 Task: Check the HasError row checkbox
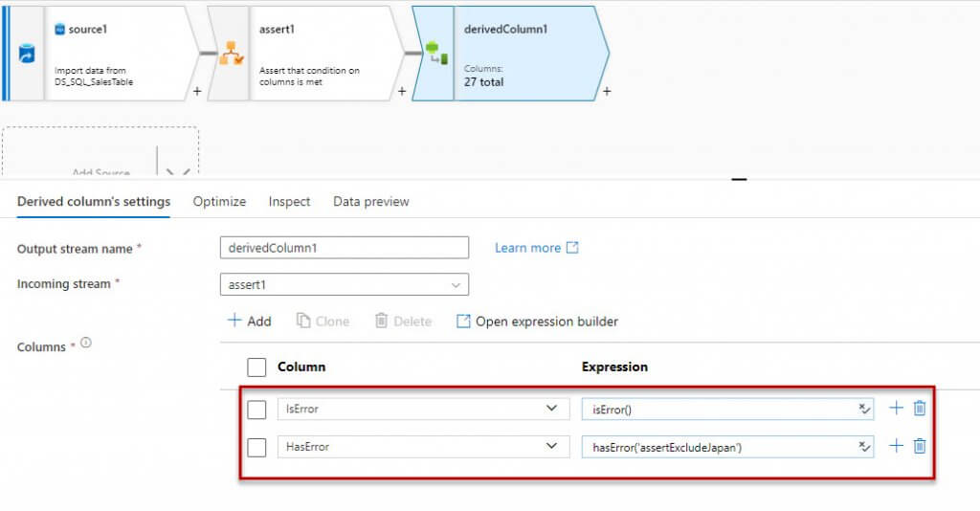(x=256, y=447)
